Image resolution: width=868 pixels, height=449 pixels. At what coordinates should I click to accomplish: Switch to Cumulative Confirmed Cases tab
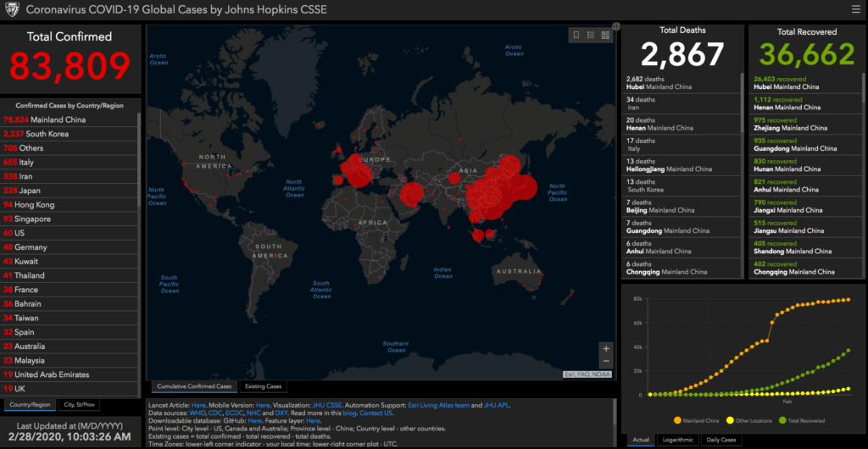pyautogui.click(x=194, y=386)
